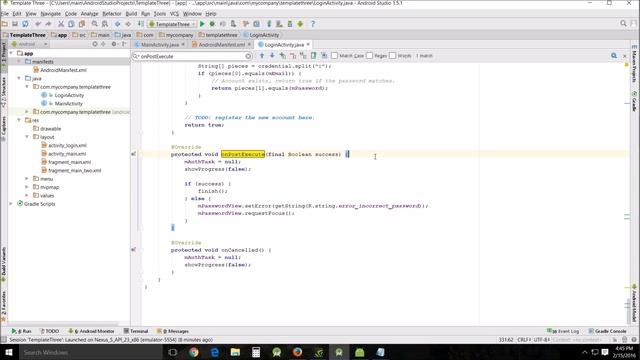Open File Explorer from the Windows taskbar
Screen dimensions: 640x360
click(x=235, y=352)
